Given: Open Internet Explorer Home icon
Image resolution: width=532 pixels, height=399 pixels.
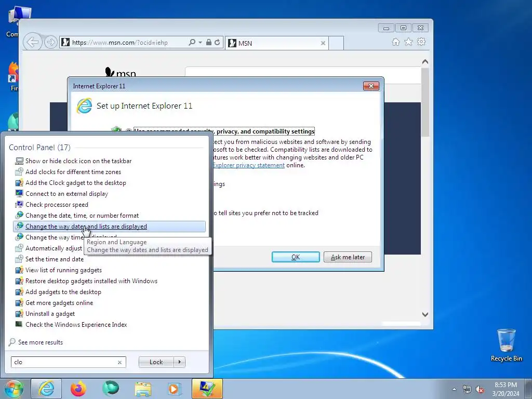Looking at the screenshot, I should 395,42.
